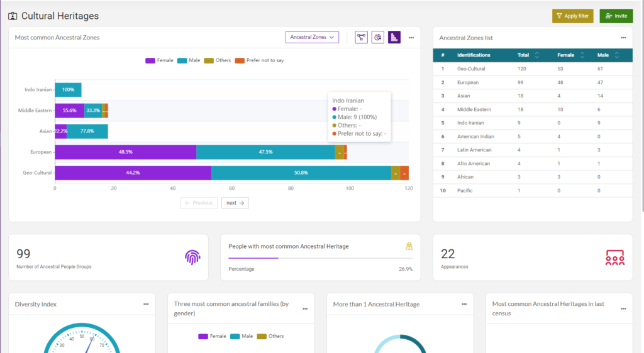Click the Indo Iranian 100% male bar

tap(68, 90)
